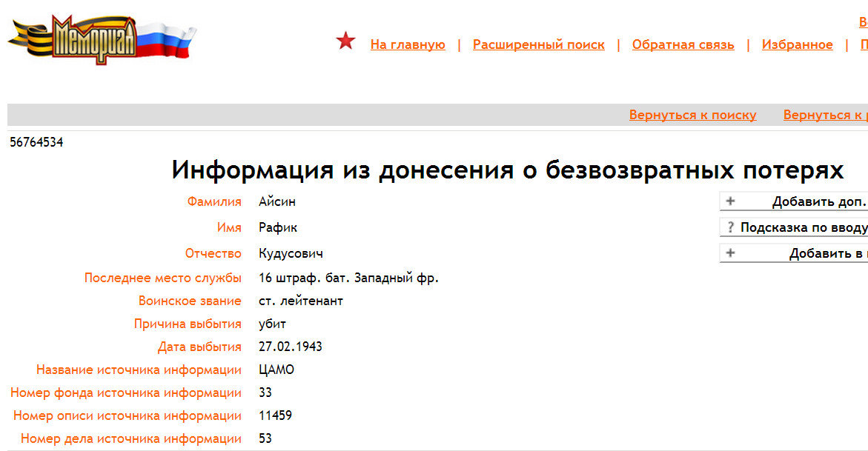Click the Информация из донесения heading

pyautogui.click(x=507, y=170)
